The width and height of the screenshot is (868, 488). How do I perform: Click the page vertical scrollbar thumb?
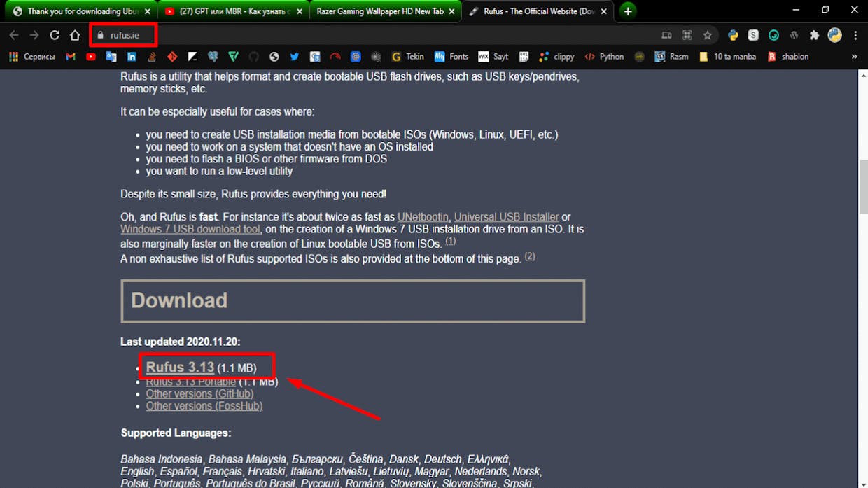[x=862, y=186]
